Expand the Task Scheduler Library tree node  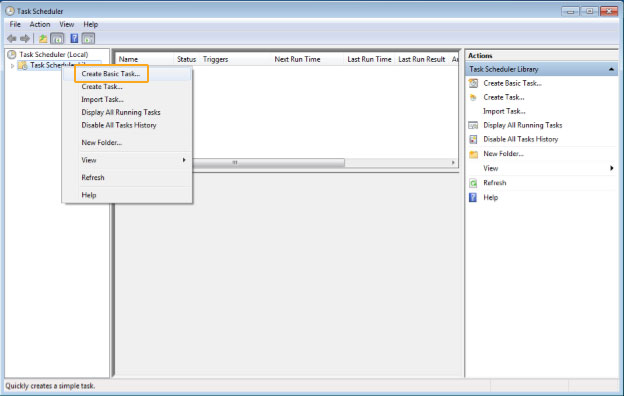[x=12, y=66]
